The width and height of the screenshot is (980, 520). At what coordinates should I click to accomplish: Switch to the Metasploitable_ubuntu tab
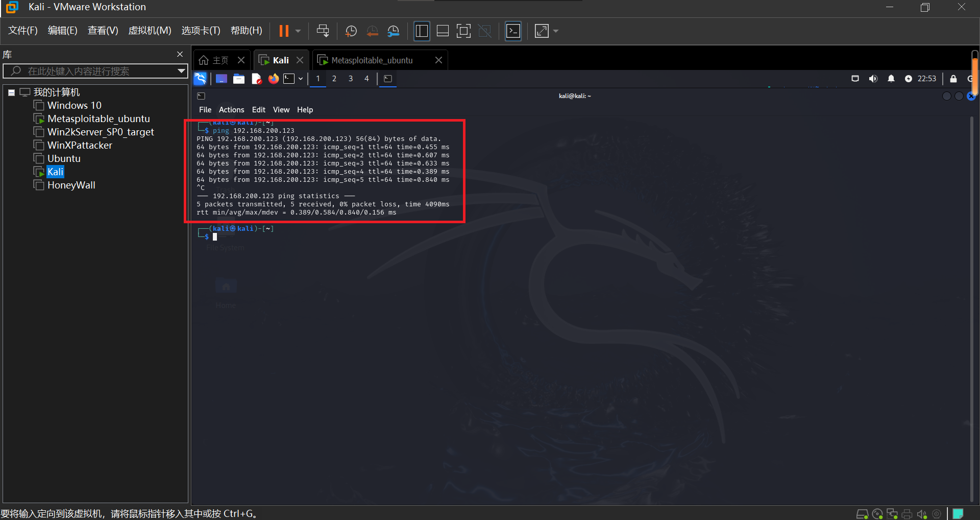tap(372, 60)
